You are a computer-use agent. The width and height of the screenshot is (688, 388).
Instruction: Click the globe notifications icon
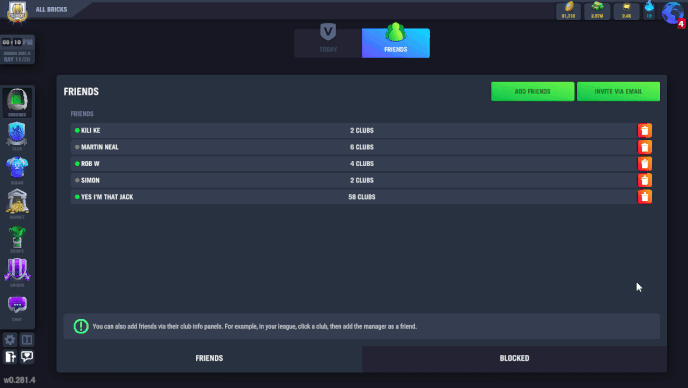[673, 14]
